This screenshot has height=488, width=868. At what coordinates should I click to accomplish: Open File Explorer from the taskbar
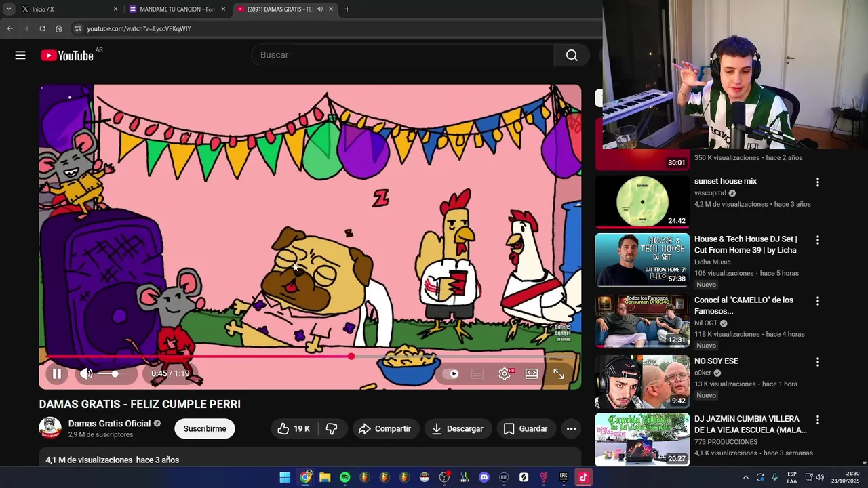(325, 477)
